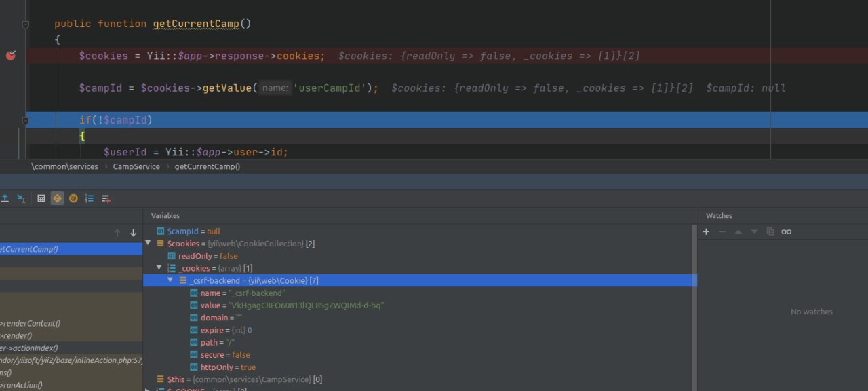Open the getCurrentCamp() breadcrumb
Image resolution: width=868 pixels, height=391 pixels.
(208, 166)
